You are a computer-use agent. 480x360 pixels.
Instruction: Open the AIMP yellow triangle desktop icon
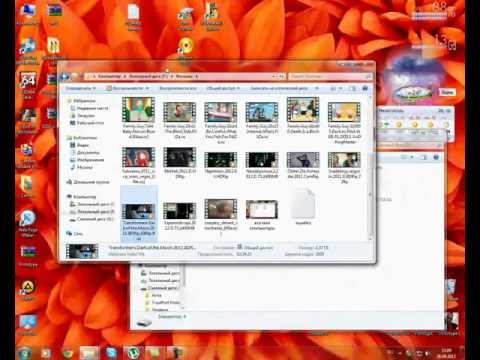point(28,290)
